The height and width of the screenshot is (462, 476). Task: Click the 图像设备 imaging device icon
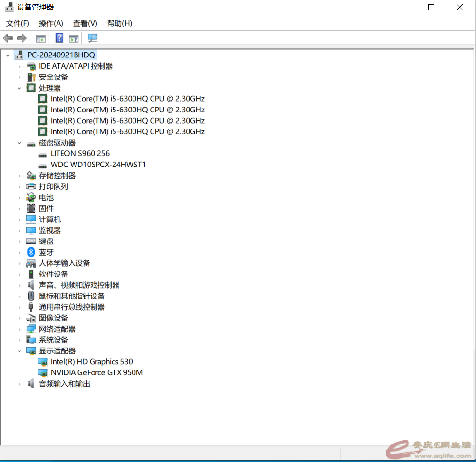tap(31, 318)
